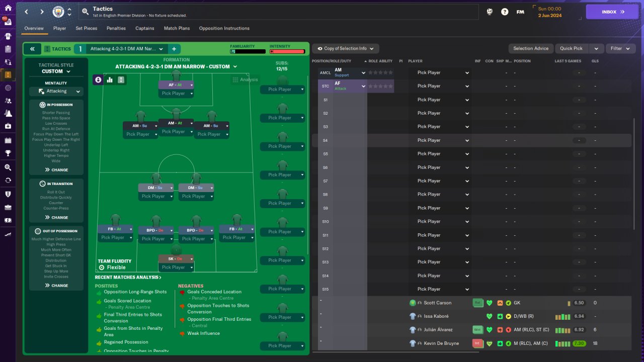Screen dimensions: 644x362
Task: Click the Quick Pick button
Action: point(572,48)
